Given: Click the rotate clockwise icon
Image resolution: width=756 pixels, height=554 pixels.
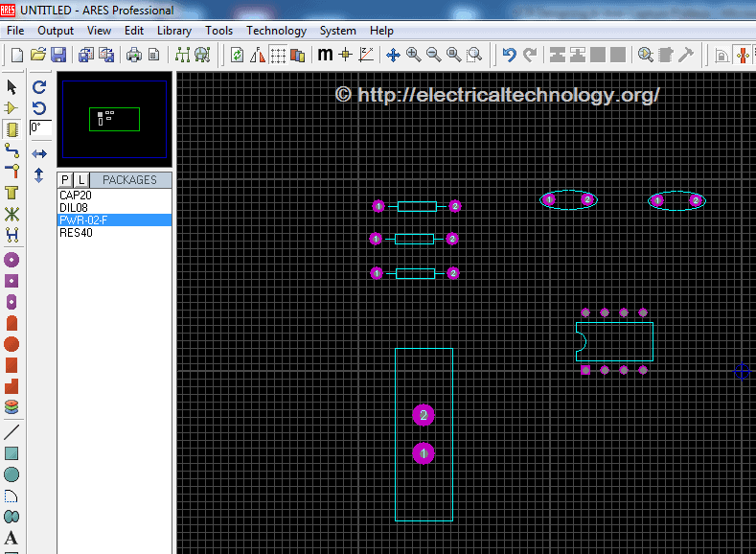Looking at the screenshot, I should (39, 86).
